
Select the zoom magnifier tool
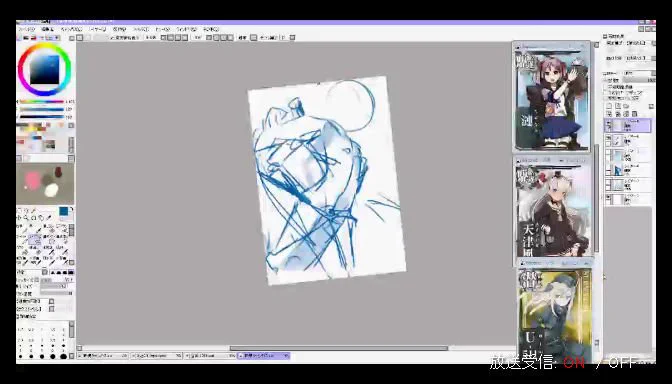[x=26, y=218]
